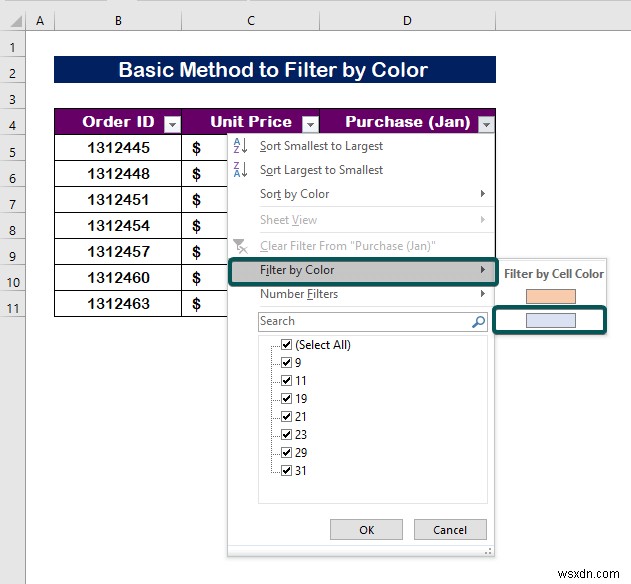Toggle the (Select All) checkbox
Viewport: 631px width, 584px height.
pos(286,345)
